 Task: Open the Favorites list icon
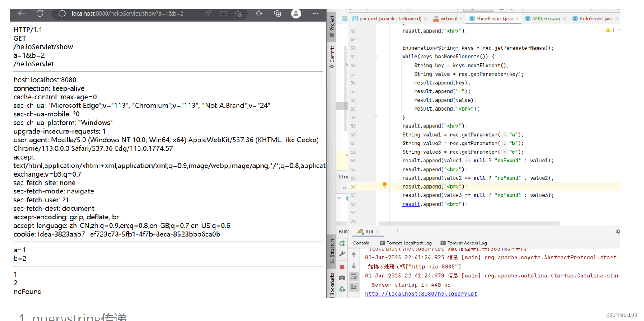pos(259,14)
